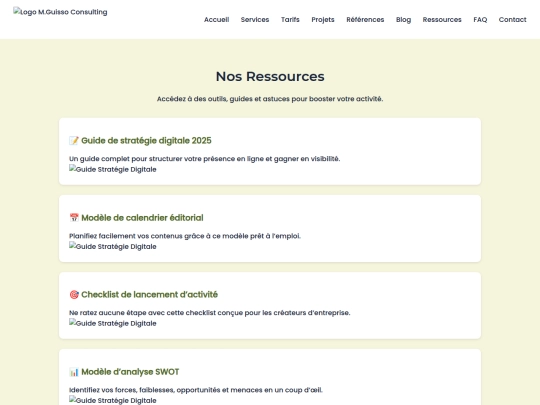
Task: Click the bar chart emoji beside Modèle d'analyse SWOT
Action: [x=74, y=372]
